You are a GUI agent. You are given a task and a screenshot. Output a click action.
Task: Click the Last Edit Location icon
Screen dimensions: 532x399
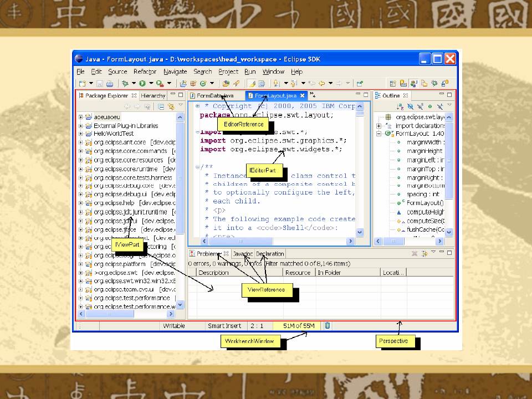312,84
